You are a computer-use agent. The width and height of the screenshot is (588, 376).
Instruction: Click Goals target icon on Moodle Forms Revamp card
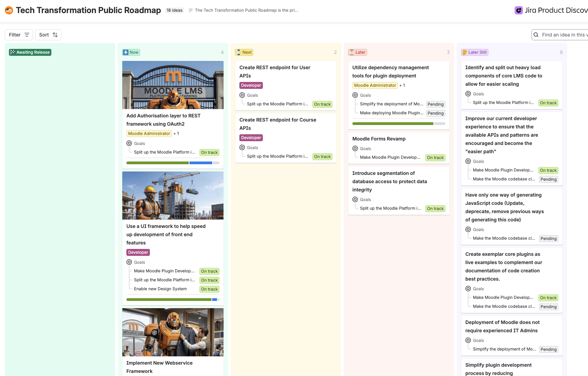355,148
